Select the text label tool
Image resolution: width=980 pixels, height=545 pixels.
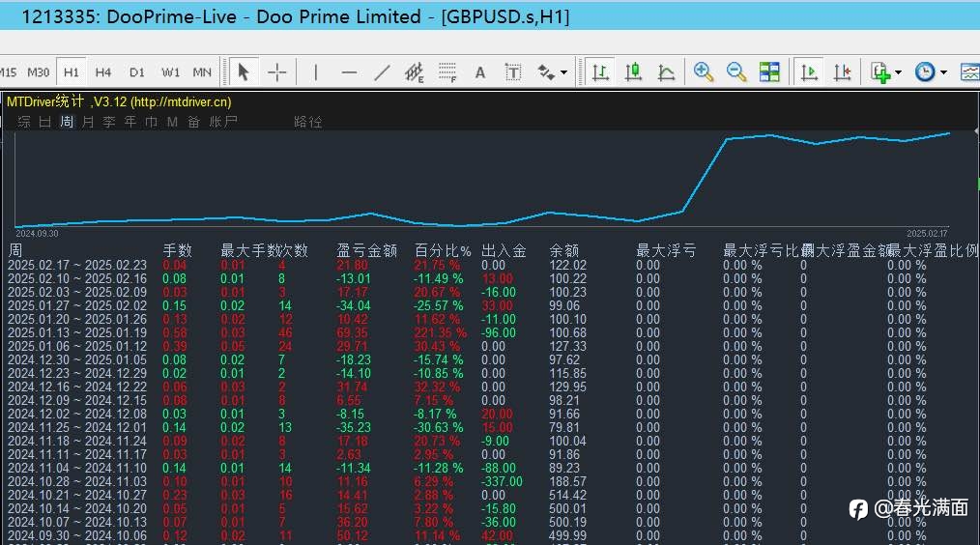[512, 72]
